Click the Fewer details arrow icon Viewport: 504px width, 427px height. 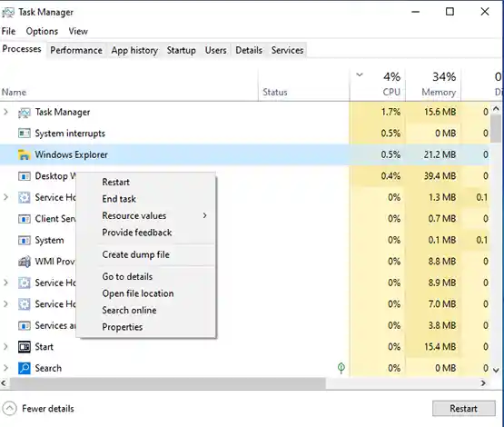(x=9, y=409)
